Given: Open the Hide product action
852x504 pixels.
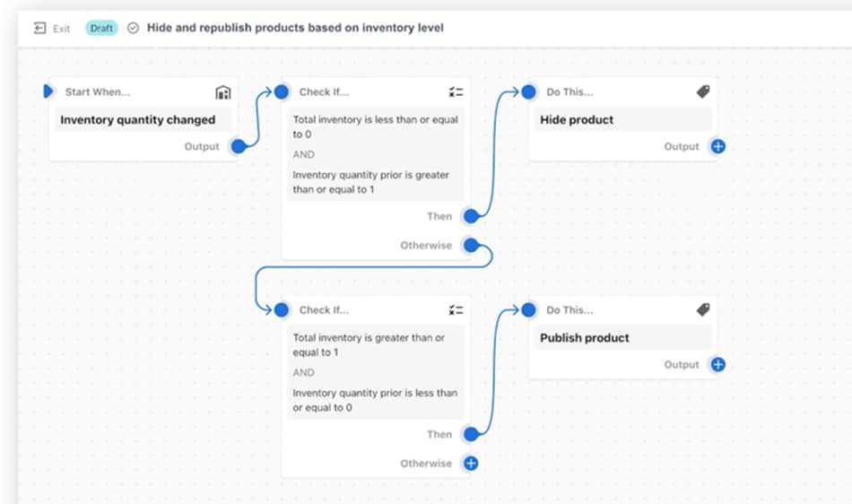Looking at the screenshot, I should pos(622,120).
